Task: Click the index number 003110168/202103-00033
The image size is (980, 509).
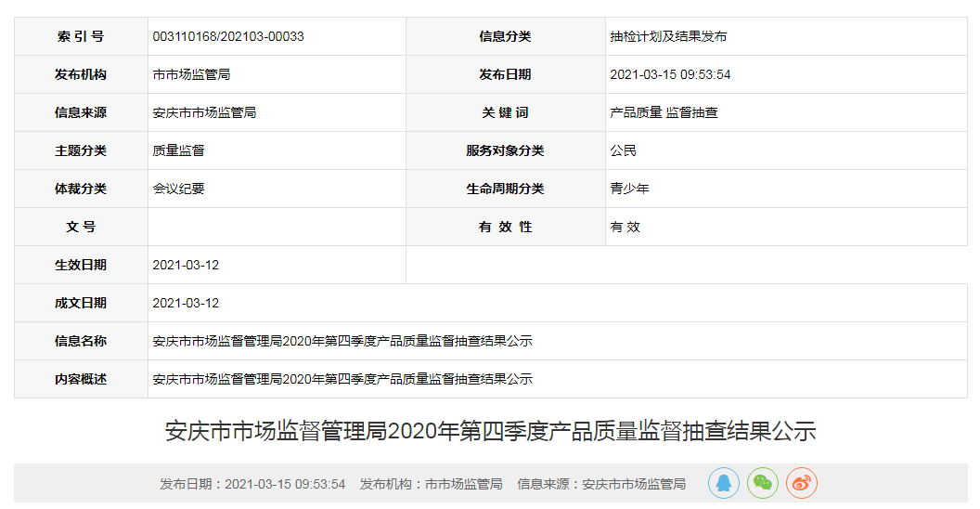Action: (x=228, y=36)
